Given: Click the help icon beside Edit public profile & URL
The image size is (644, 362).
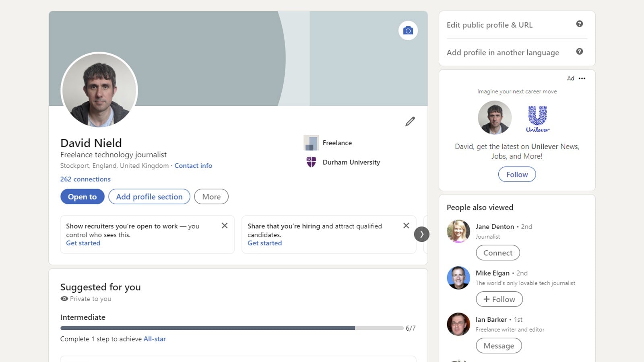Looking at the screenshot, I should coord(580,24).
